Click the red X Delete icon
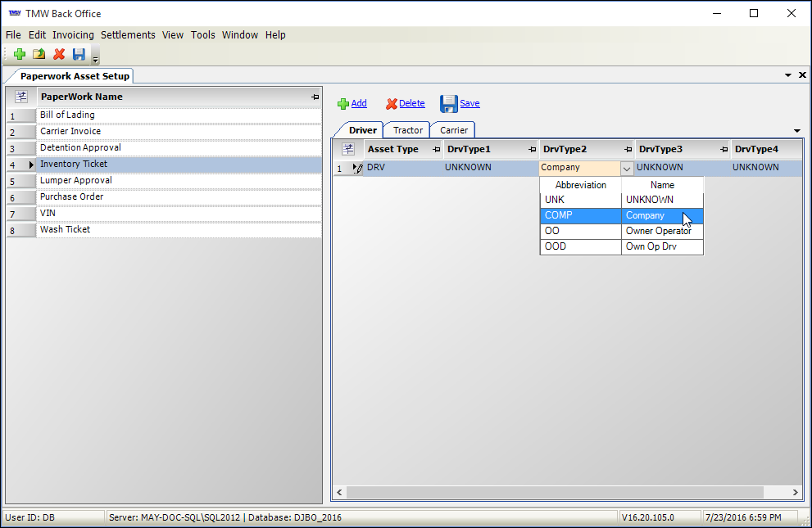812x528 pixels. click(392, 104)
